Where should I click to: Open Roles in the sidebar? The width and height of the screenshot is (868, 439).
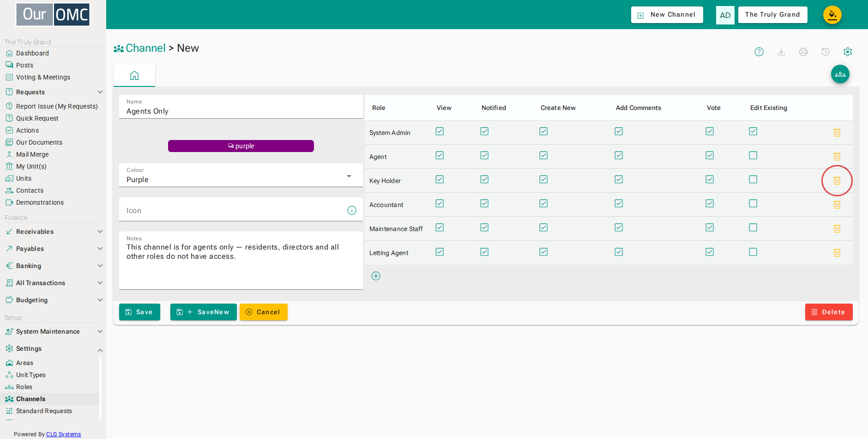pos(24,387)
